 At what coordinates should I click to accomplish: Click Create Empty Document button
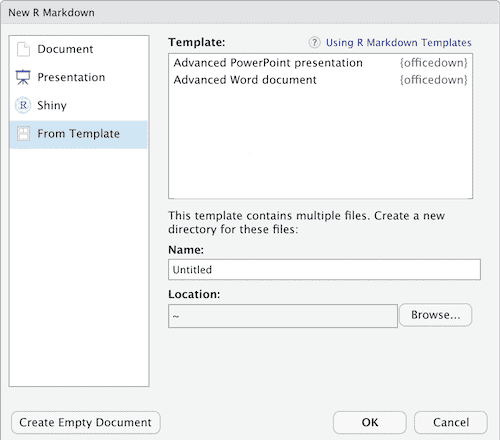click(x=86, y=423)
